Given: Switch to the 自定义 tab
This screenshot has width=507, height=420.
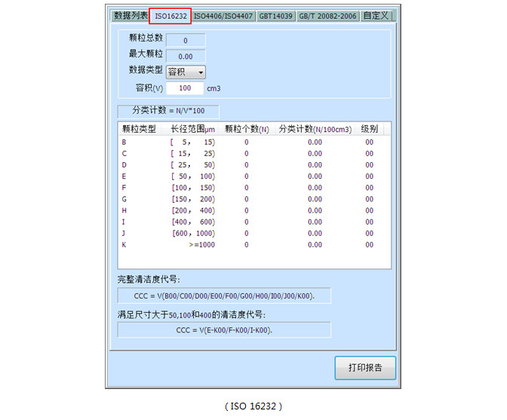Looking at the screenshot, I should coord(376,16).
